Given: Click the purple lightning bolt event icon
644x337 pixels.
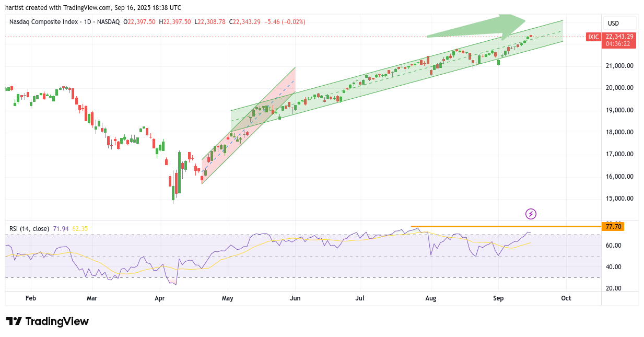Looking at the screenshot, I should [531, 214].
